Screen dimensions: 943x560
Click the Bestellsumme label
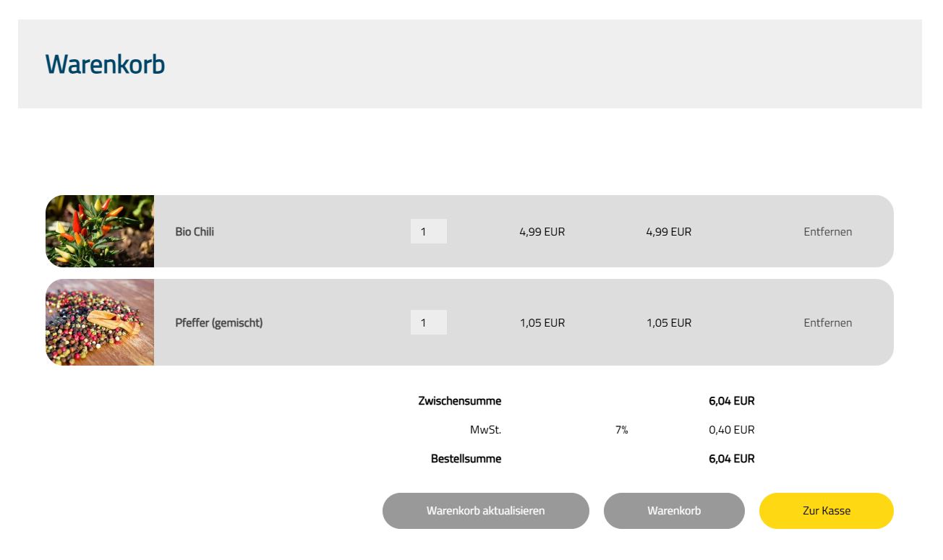[x=466, y=459]
